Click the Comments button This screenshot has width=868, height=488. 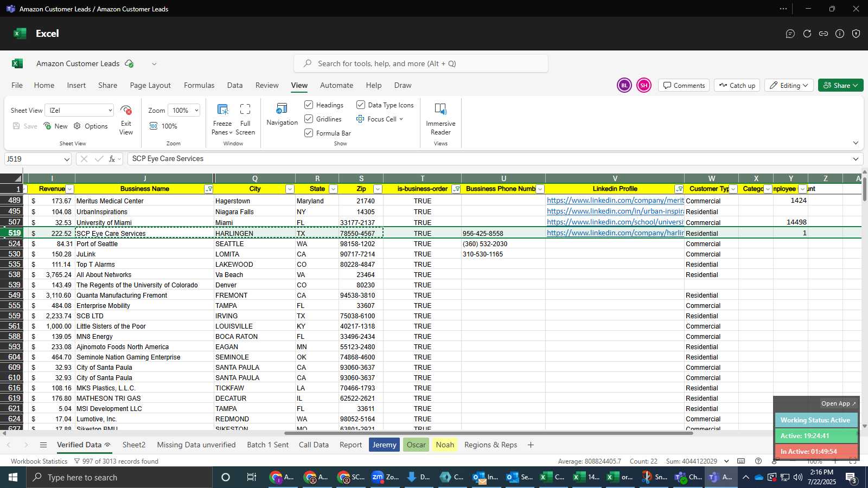point(684,85)
